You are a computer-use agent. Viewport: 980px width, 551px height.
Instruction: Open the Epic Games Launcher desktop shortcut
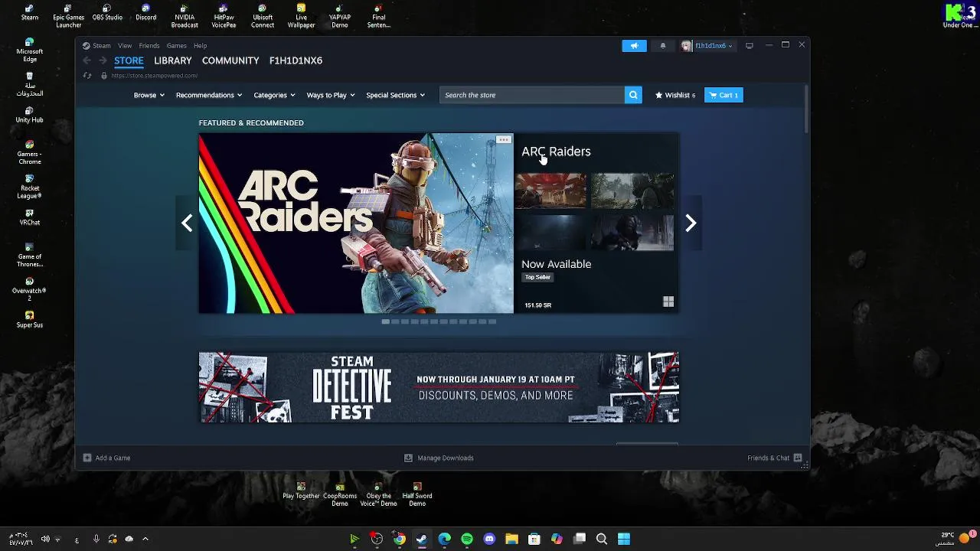tap(68, 16)
